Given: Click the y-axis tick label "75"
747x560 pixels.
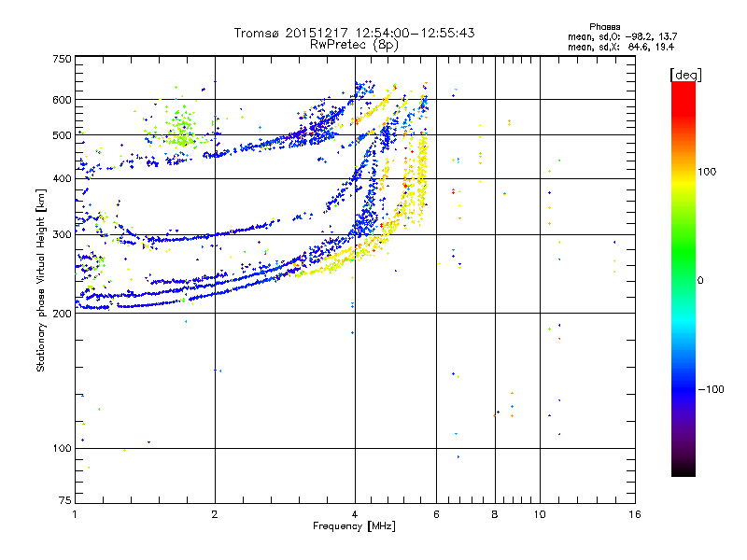Looking at the screenshot, I should [x=65, y=500].
